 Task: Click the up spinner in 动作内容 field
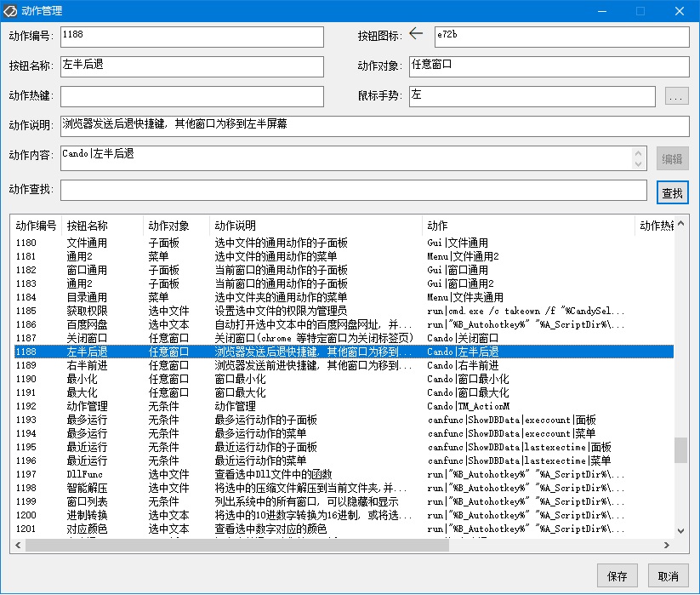coord(639,153)
